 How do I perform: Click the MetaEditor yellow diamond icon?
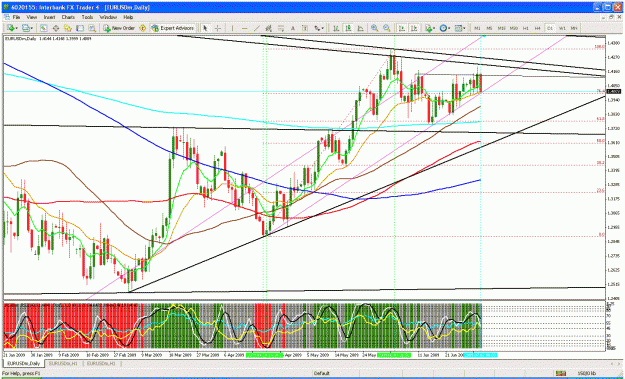pyautogui.click(x=142, y=28)
